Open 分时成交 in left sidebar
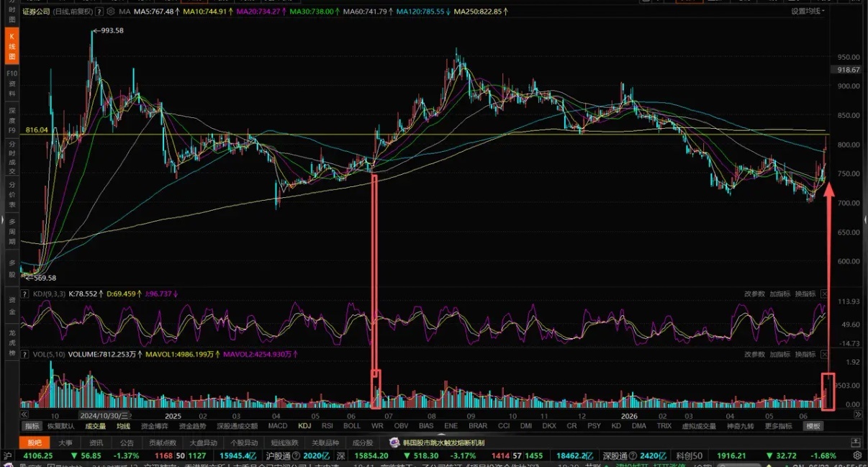The height and width of the screenshot is (467, 868). click(x=12, y=158)
